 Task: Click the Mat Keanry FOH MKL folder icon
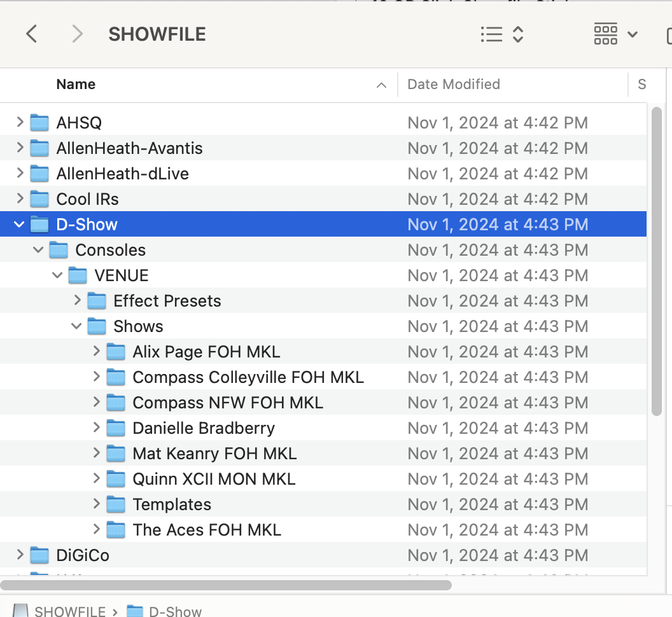click(116, 454)
